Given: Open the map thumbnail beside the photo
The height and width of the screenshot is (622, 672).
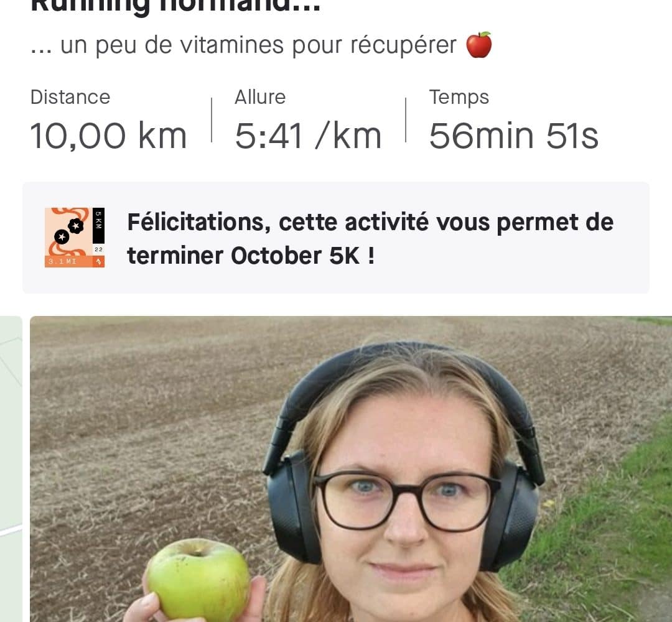Looking at the screenshot, I should pyautogui.click(x=11, y=469).
